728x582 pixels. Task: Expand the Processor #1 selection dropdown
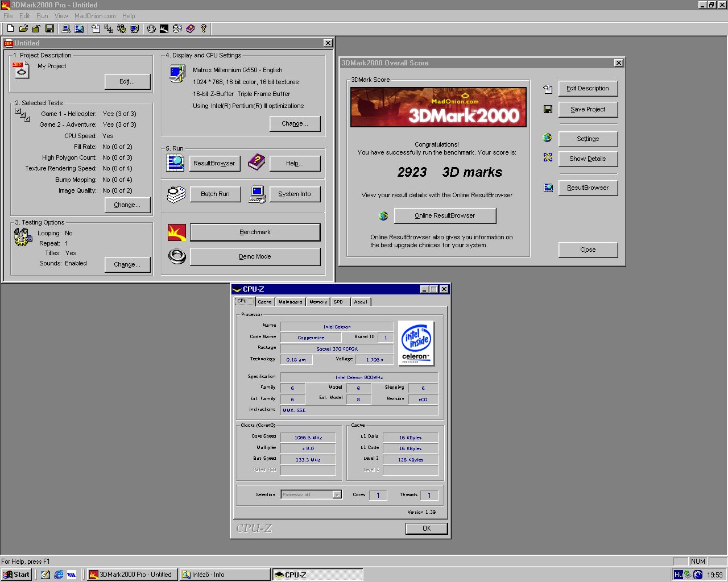pyautogui.click(x=337, y=495)
